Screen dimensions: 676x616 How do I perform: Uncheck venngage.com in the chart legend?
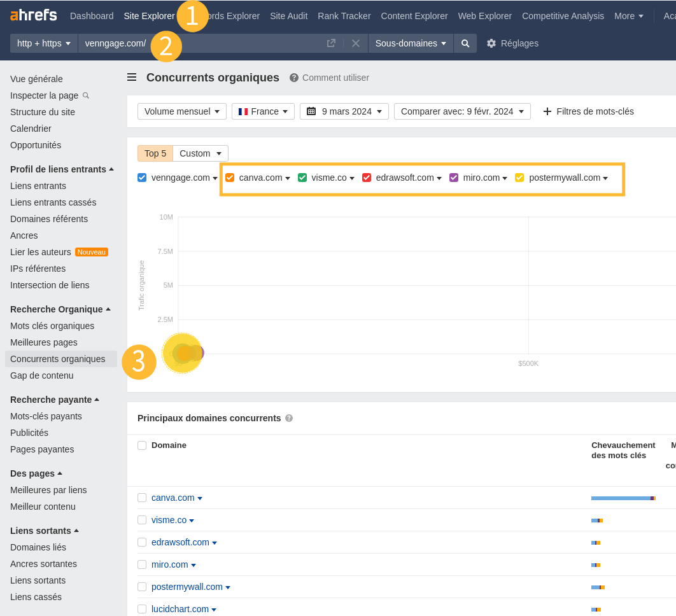(x=142, y=178)
